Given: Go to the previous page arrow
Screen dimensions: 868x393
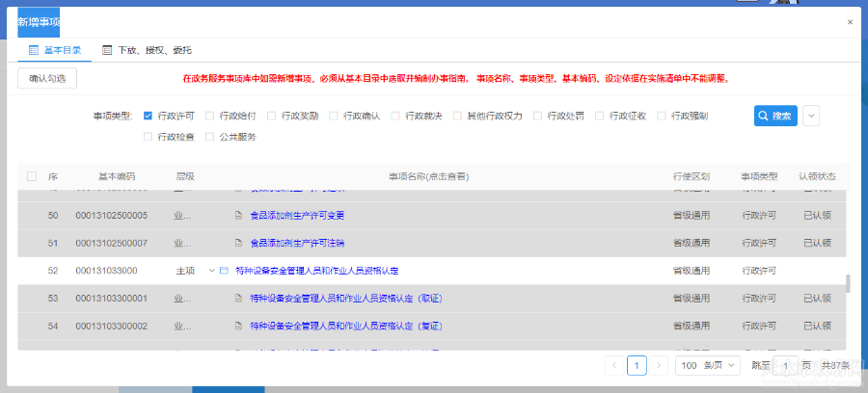Looking at the screenshot, I should point(614,365).
